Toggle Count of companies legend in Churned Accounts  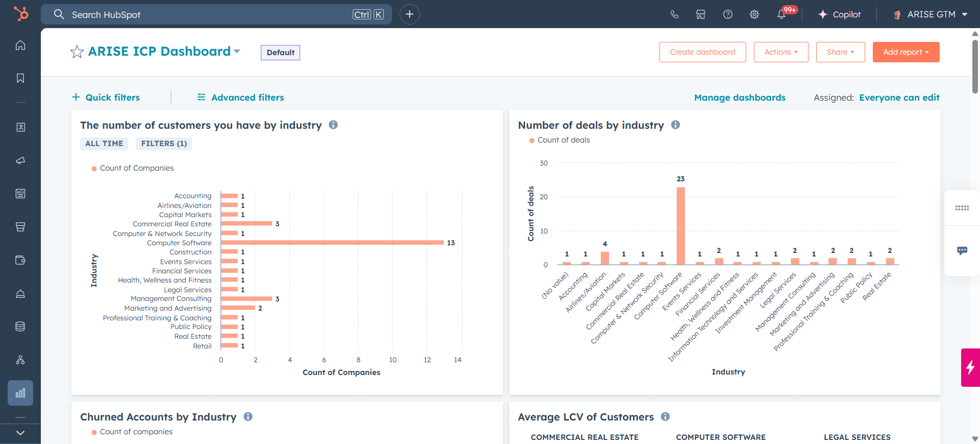(132, 432)
